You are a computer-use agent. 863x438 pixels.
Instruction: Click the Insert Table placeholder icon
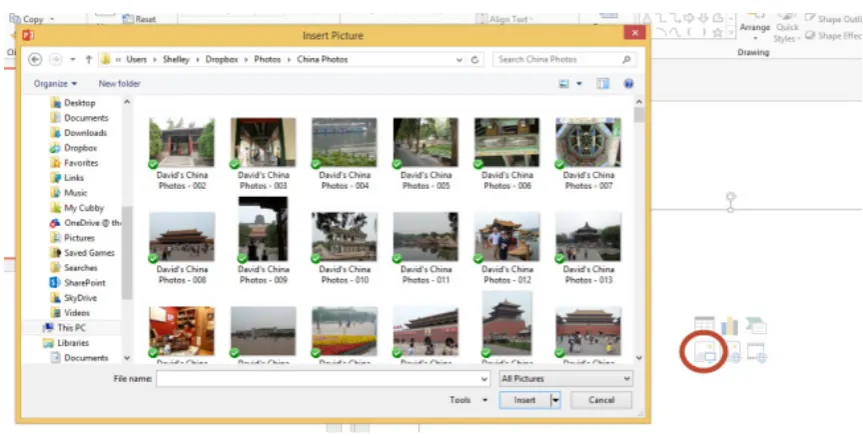coord(704,325)
